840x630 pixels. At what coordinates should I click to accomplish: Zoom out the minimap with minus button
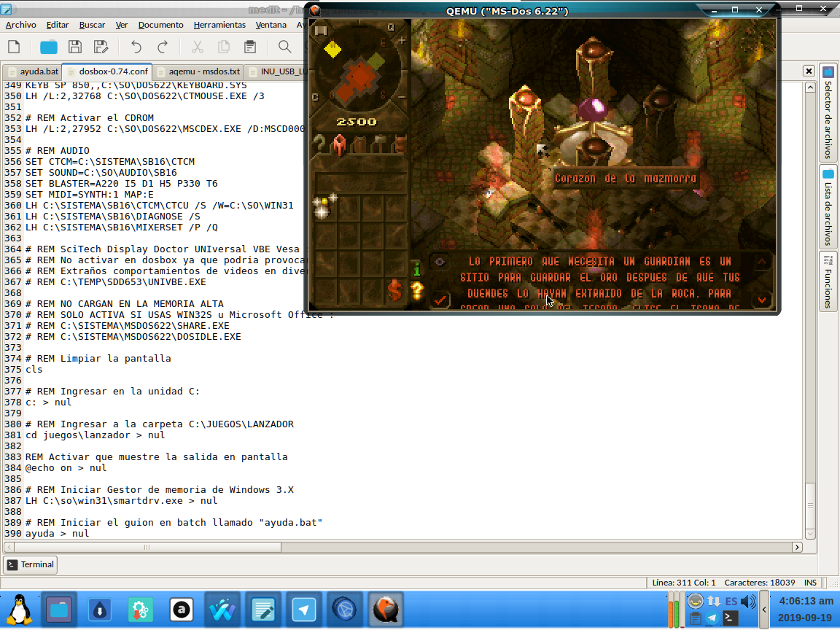[402, 97]
